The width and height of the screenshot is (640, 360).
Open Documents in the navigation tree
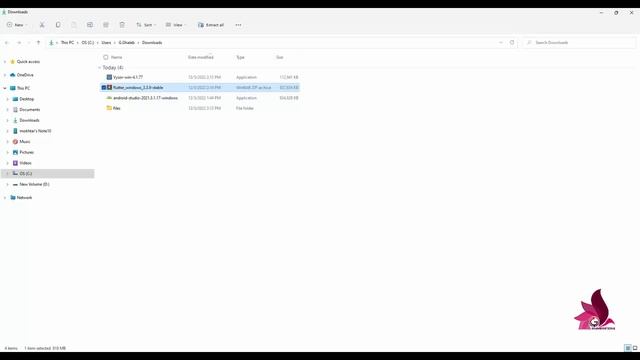point(29,110)
